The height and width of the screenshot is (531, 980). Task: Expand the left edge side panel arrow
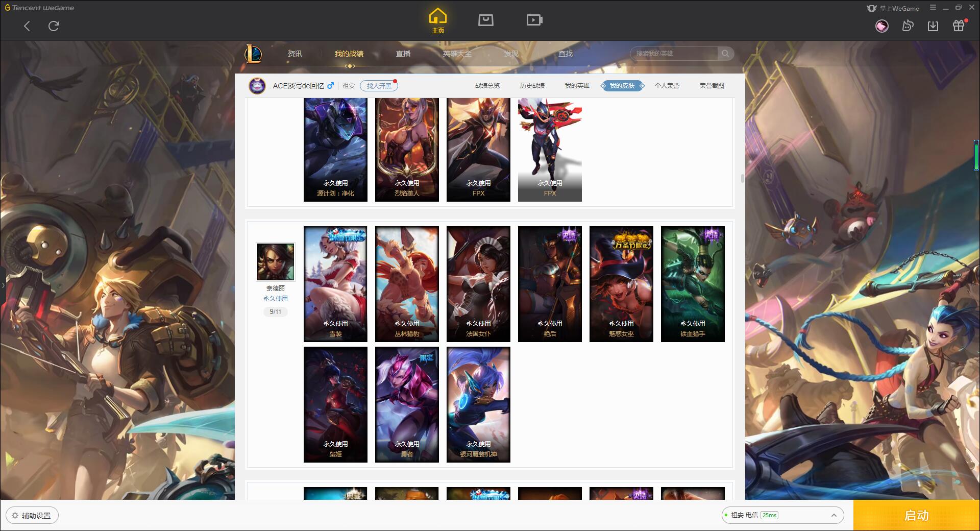3,285
